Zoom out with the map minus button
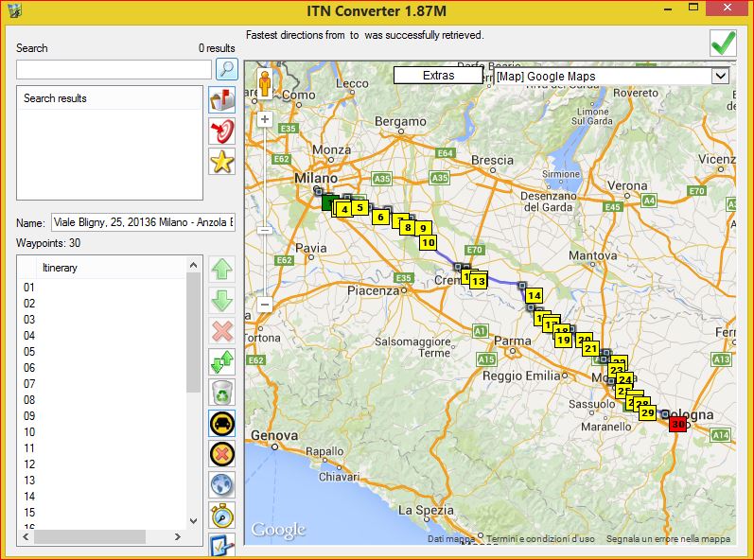This screenshot has height=560, width=754. tap(265, 305)
